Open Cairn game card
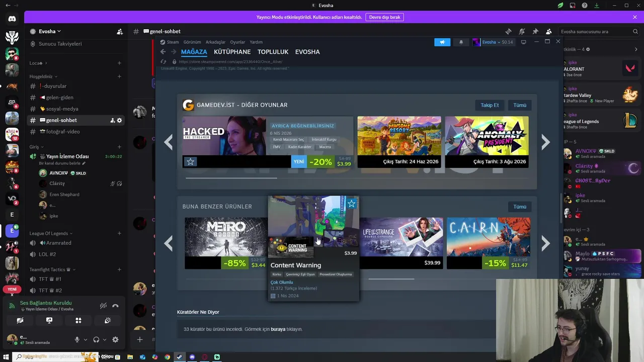Viewport: 644px width, 362px height. 488,243
